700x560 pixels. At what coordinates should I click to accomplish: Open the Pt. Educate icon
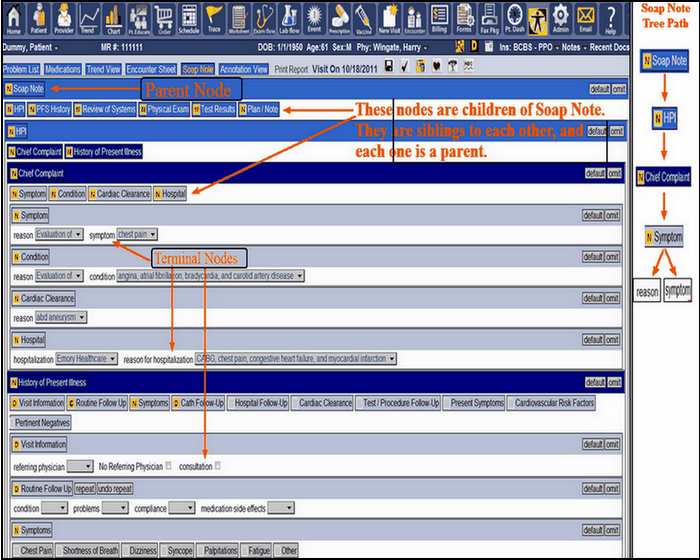click(x=139, y=18)
